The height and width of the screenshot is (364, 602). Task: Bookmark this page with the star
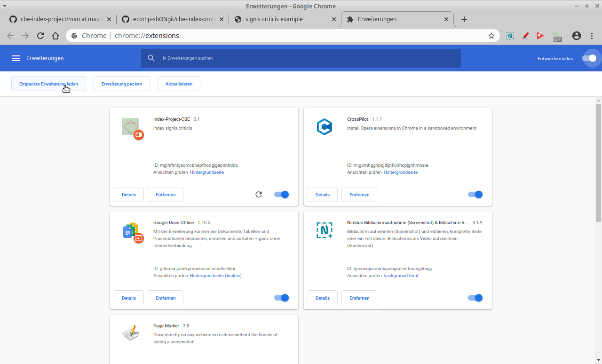click(491, 36)
